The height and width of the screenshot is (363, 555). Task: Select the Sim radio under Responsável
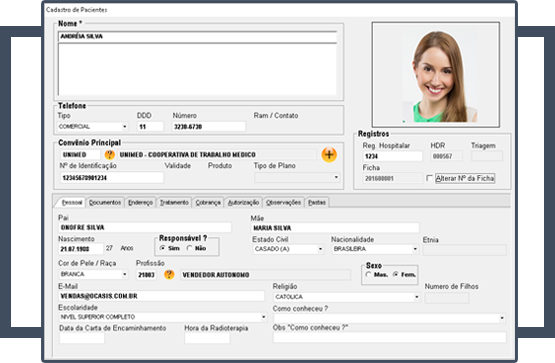162,248
